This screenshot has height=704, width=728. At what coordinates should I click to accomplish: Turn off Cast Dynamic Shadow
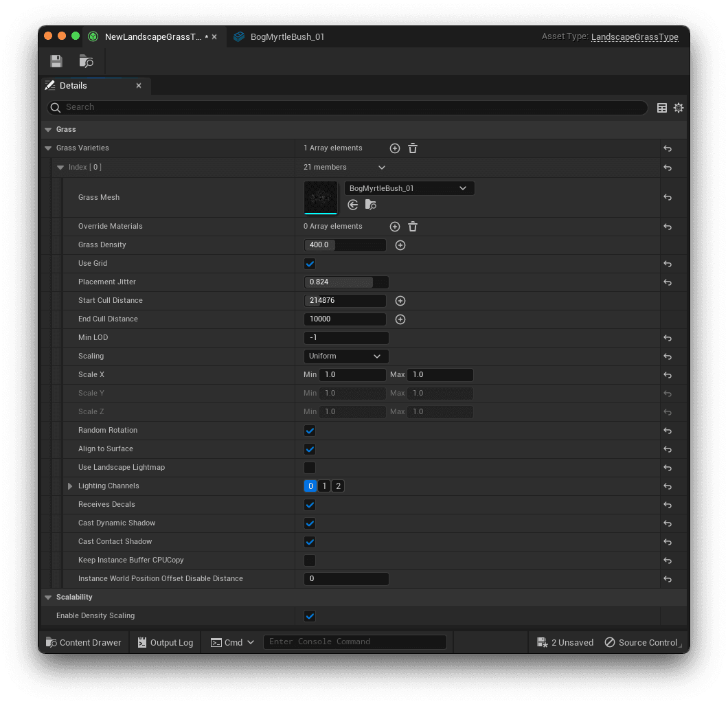pyautogui.click(x=309, y=523)
